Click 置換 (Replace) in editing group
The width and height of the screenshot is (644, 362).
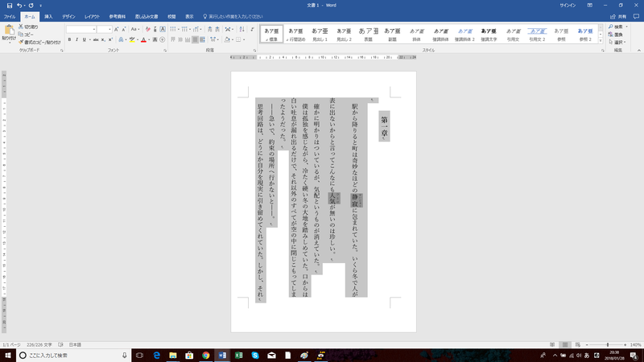[x=616, y=35]
